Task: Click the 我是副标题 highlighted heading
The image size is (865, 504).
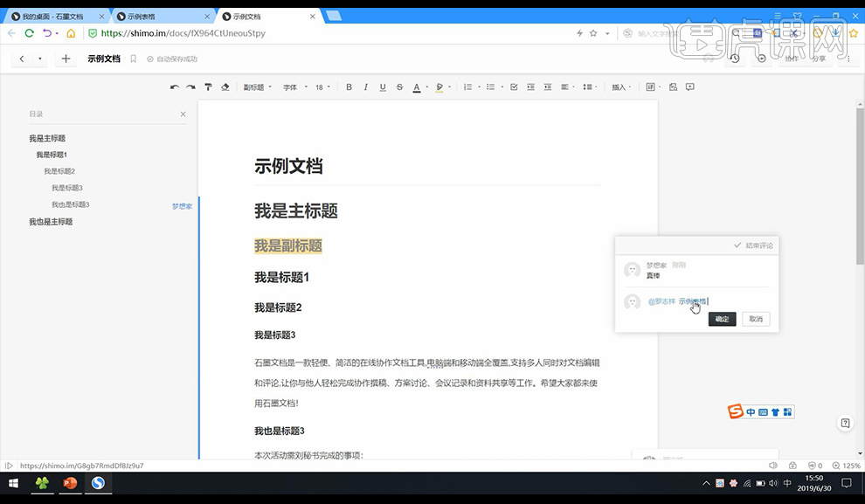Action: click(288, 246)
